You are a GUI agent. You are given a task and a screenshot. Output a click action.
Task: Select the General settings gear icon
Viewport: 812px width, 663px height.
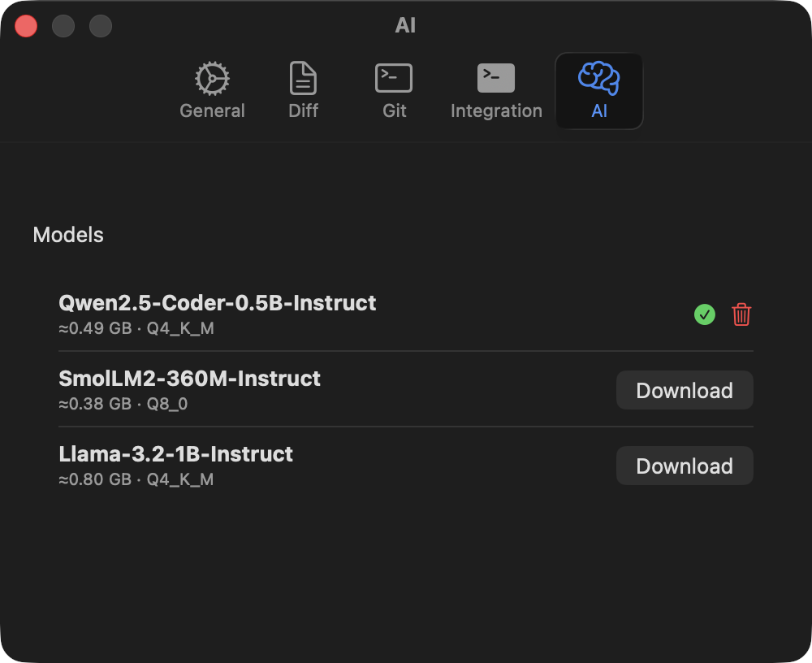(212, 78)
